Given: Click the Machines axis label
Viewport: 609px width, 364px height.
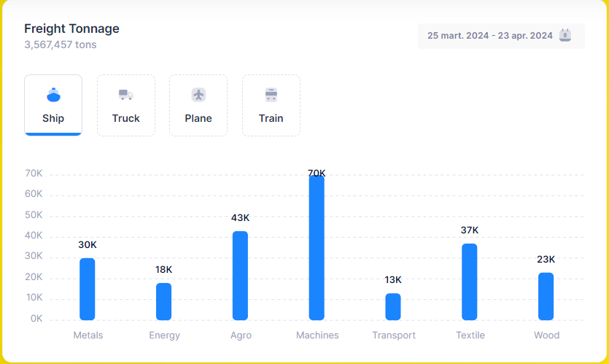Looking at the screenshot, I should coord(317,336).
